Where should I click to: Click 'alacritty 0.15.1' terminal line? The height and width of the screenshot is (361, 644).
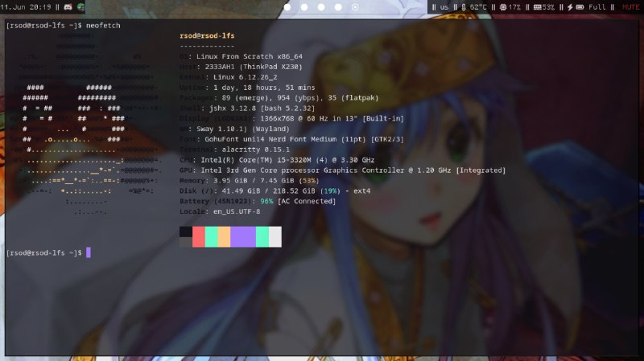[255, 150]
